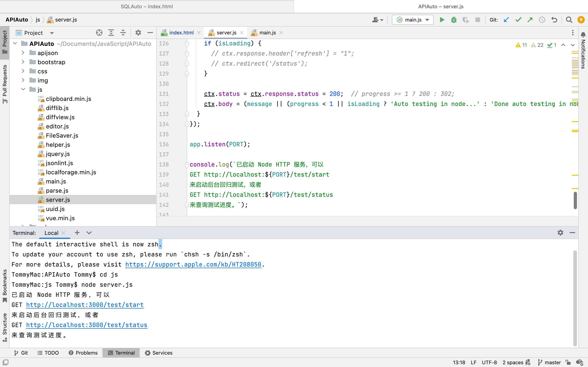Screen dimensions: 588x367
Task: Toggle Structure tool window sidebar button
Action: coord(5,326)
